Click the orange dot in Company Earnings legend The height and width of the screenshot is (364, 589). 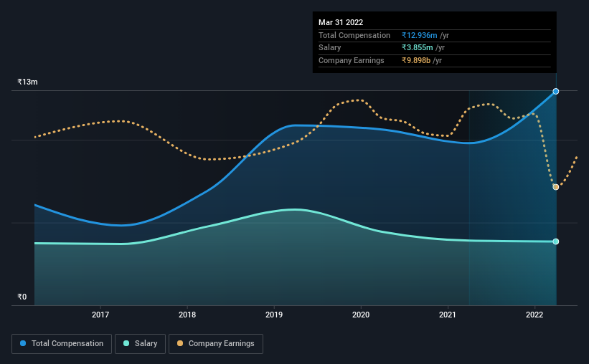pyautogui.click(x=180, y=343)
